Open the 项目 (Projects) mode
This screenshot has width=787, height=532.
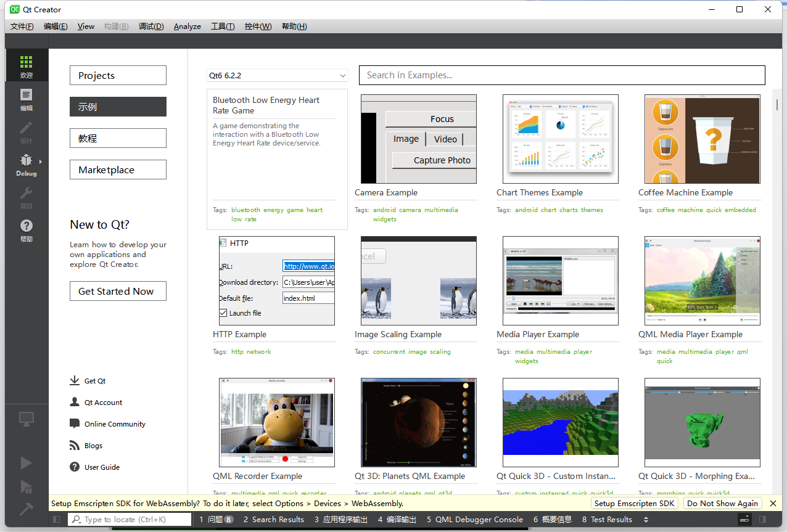pyautogui.click(x=26, y=197)
